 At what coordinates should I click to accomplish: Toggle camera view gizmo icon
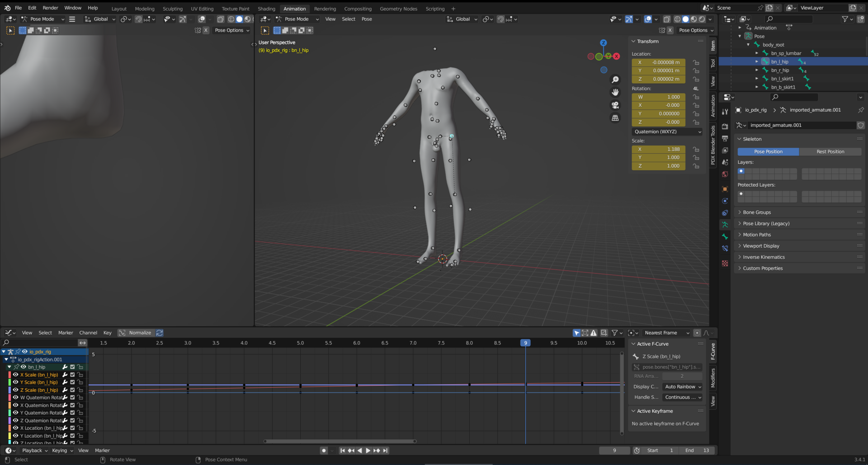point(615,105)
